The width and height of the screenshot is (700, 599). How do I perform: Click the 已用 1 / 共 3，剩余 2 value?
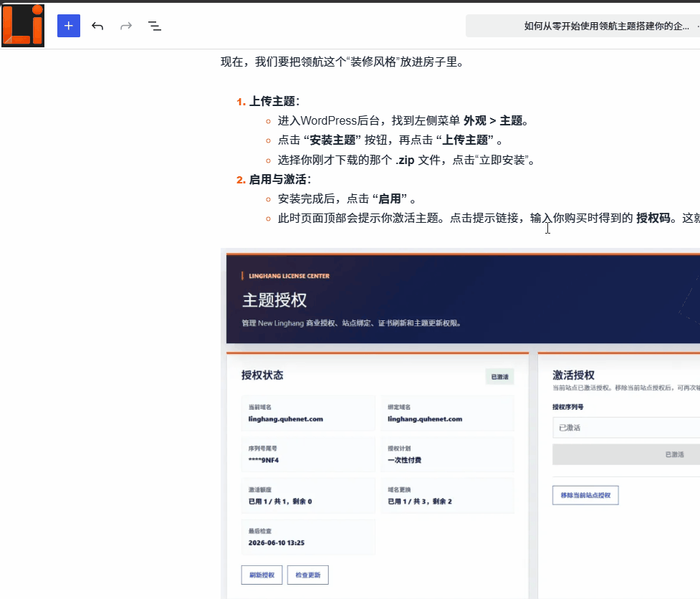tap(420, 502)
